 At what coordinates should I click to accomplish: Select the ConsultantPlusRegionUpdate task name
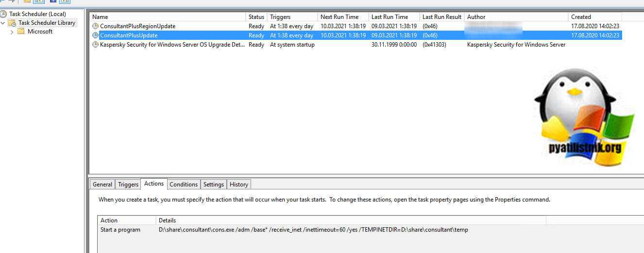point(137,26)
